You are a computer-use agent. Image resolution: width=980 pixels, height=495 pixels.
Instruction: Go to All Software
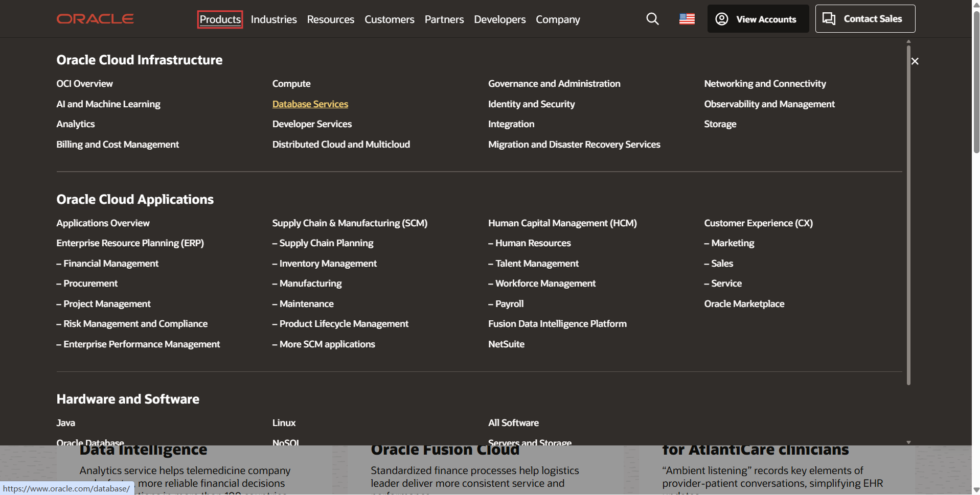click(x=513, y=423)
